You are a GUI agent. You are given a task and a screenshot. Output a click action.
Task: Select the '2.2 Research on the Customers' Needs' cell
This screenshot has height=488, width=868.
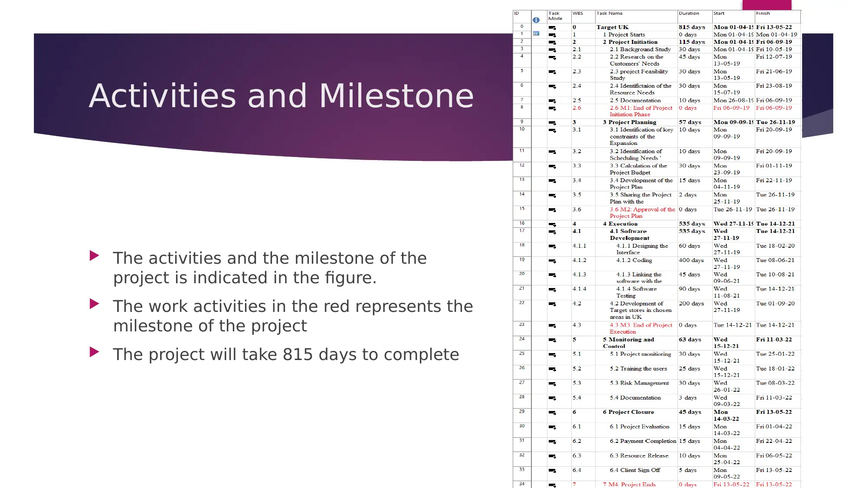click(x=636, y=60)
